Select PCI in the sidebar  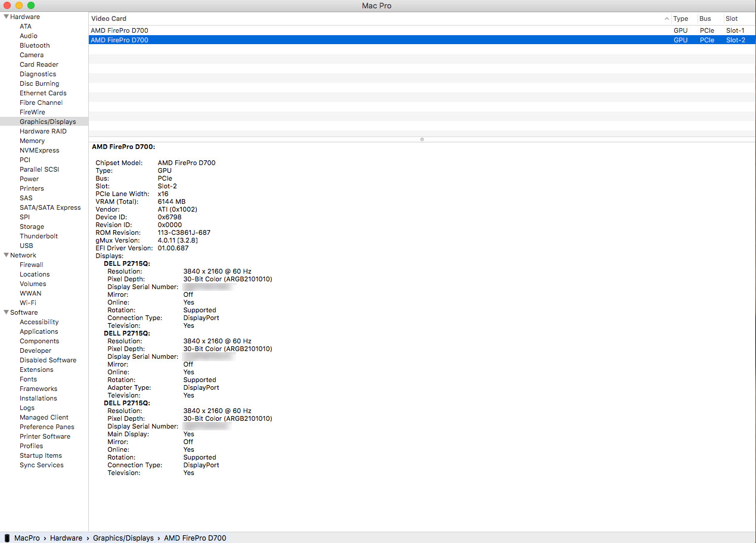[x=25, y=160]
